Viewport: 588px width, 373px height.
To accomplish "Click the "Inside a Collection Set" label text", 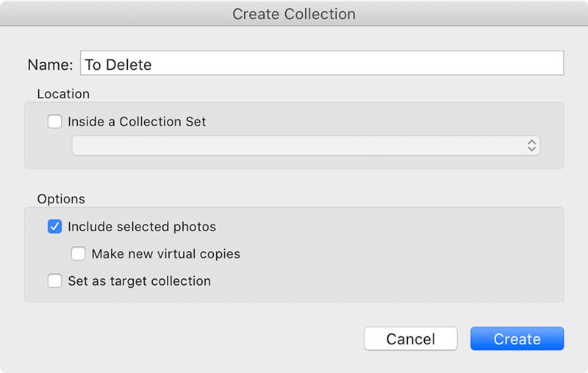I will [137, 122].
